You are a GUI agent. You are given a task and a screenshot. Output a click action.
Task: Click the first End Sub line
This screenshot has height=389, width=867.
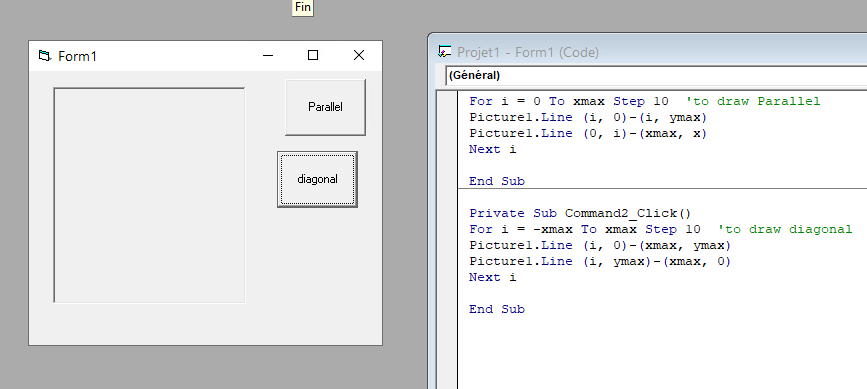[x=497, y=181]
